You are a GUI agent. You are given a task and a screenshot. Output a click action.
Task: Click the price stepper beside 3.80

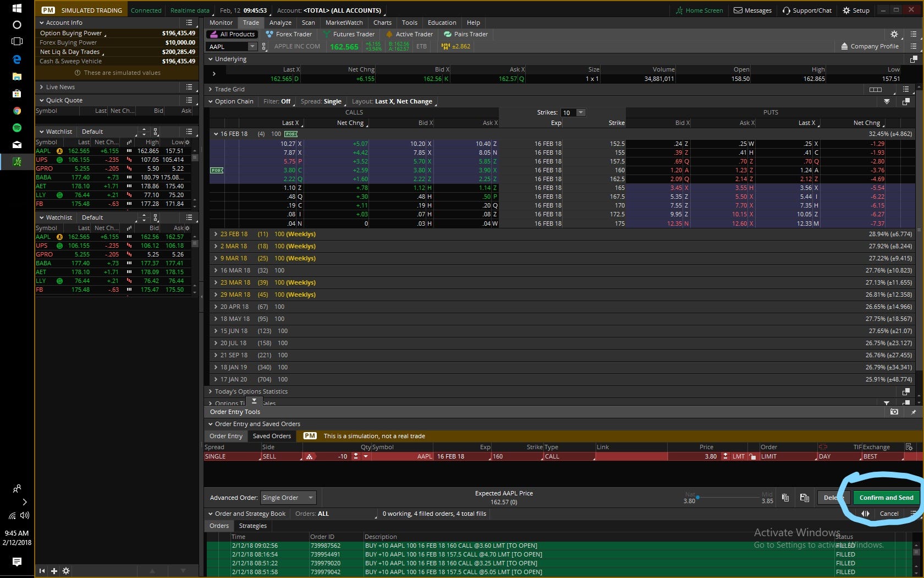[x=725, y=457]
